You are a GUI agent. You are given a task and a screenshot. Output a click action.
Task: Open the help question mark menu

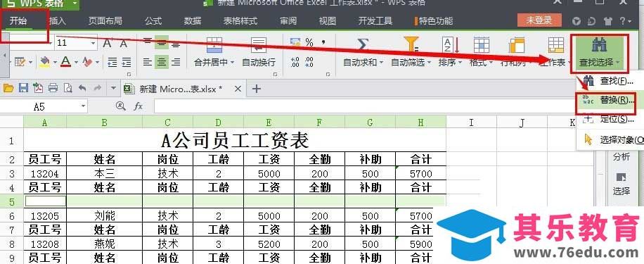(x=626, y=20)
